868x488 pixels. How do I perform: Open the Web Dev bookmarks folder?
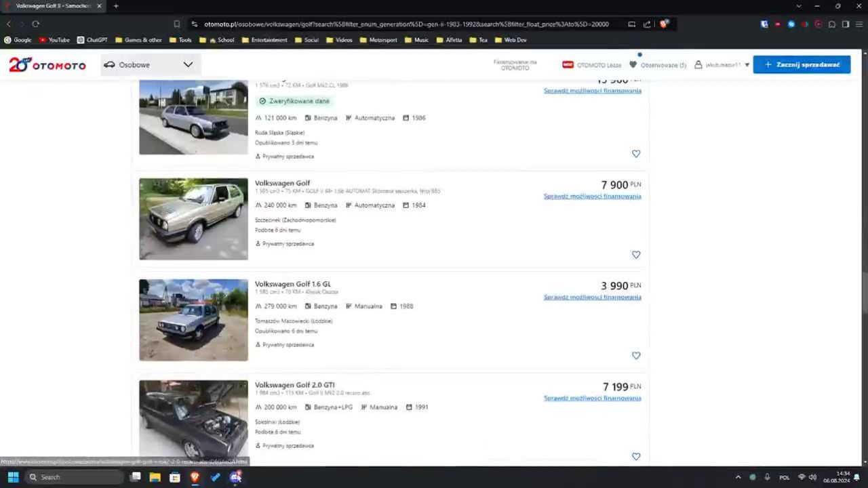pyautogui.click(x=511, y=40)
